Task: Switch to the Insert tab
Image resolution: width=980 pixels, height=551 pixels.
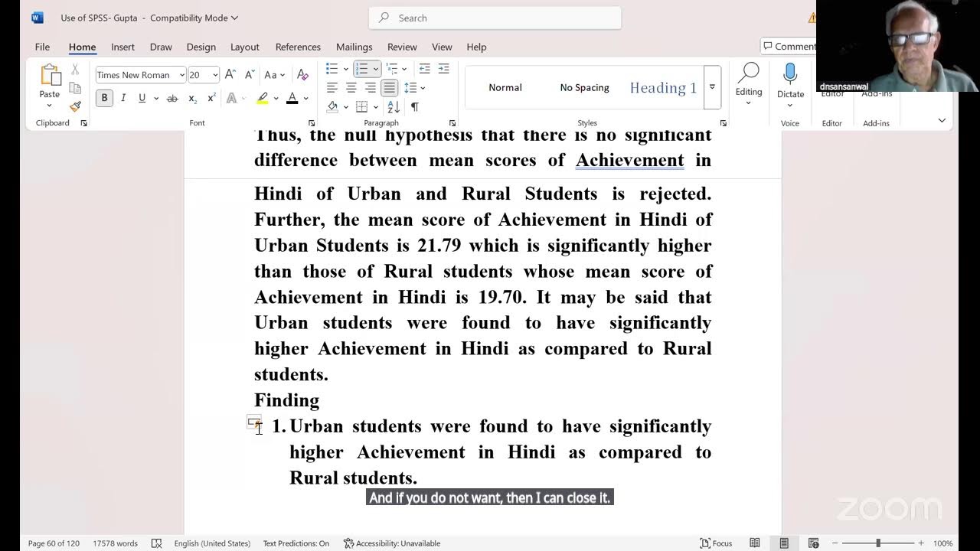Action: tap(122, 47)
